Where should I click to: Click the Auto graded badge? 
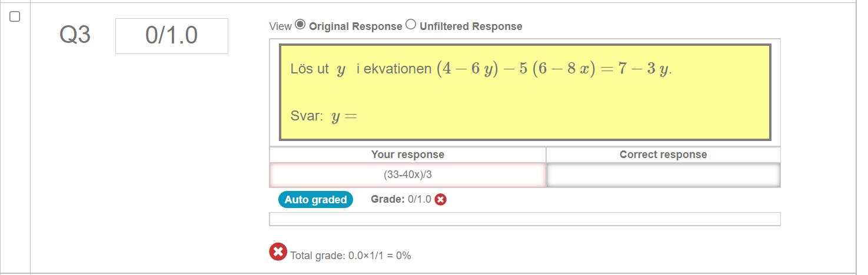(x=315, y=200)
